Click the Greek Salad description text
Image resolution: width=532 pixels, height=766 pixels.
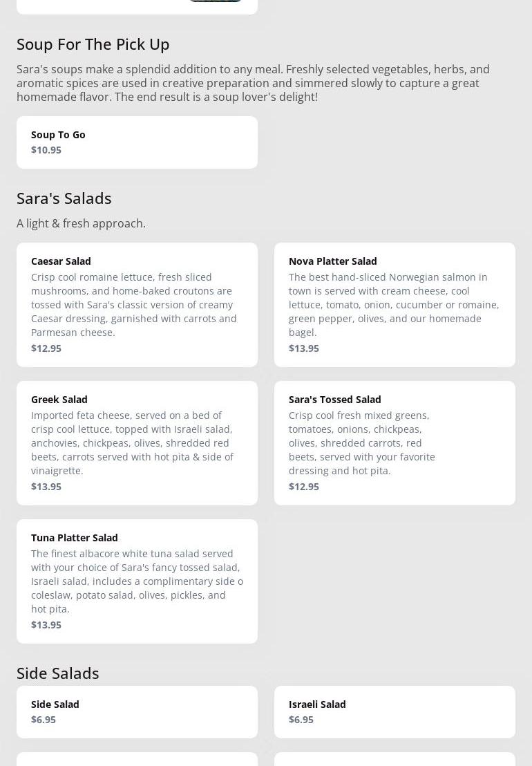(133, 442)
